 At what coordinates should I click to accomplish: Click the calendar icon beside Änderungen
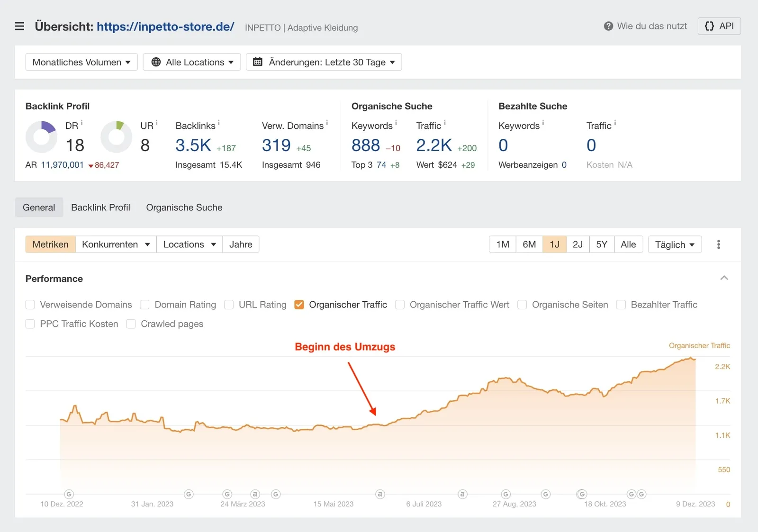[258, 62]
